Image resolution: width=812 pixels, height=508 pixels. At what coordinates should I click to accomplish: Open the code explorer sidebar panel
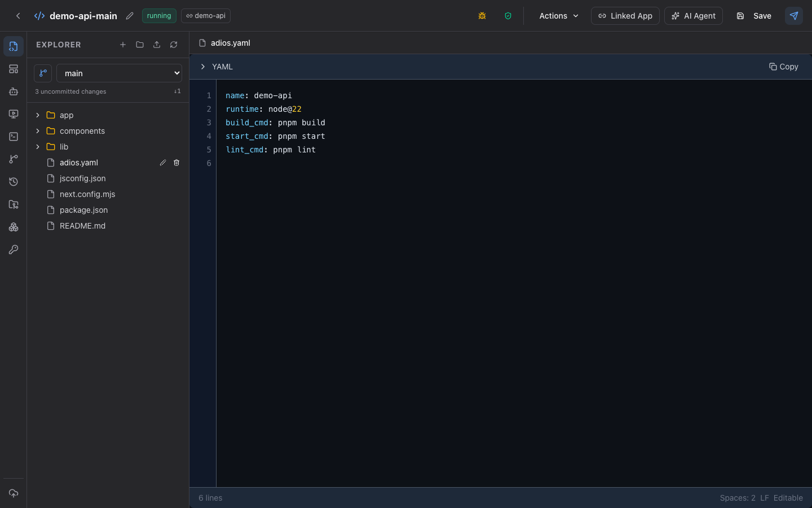click(14, 46)
